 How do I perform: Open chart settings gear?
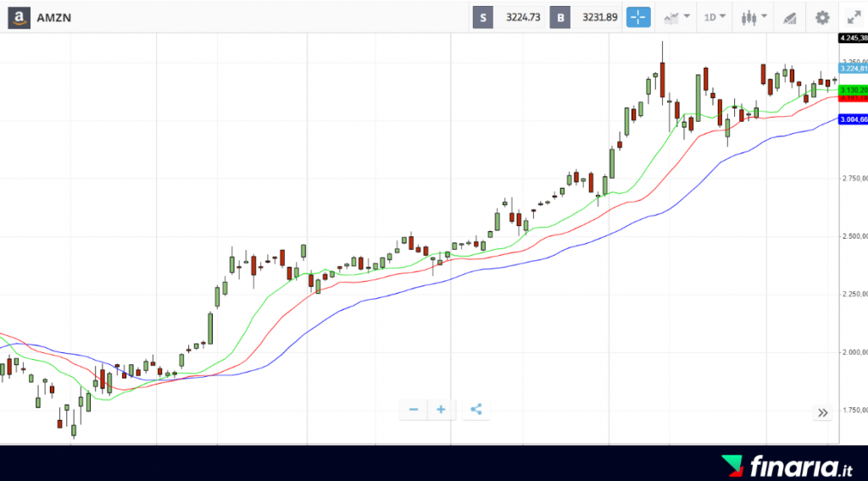822,18
